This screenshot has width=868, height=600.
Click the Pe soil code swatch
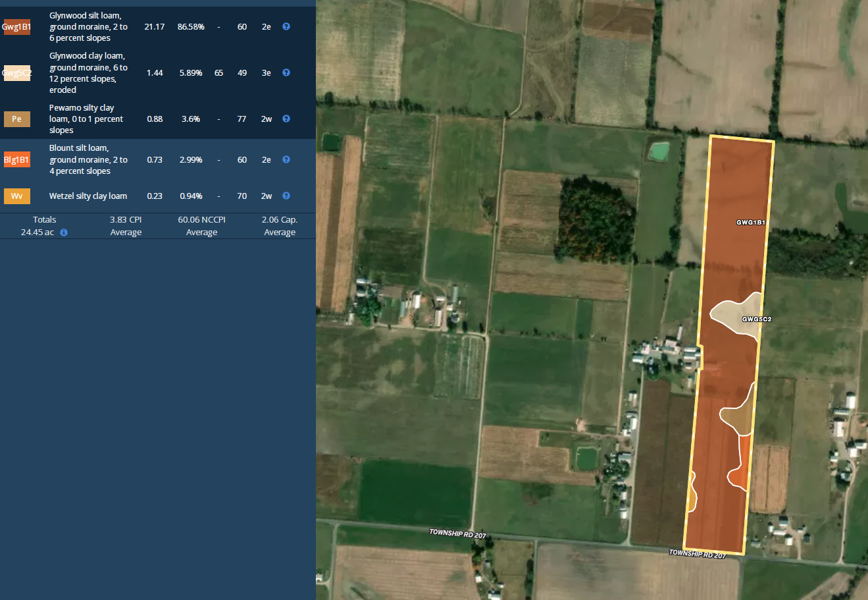tap(16, 119)
